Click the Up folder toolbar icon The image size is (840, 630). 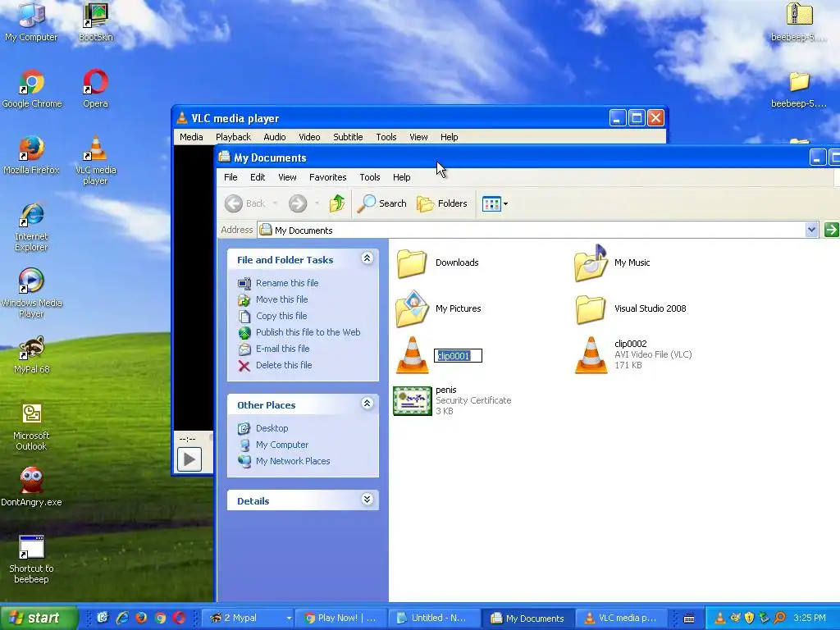click(x=337, y=203)
